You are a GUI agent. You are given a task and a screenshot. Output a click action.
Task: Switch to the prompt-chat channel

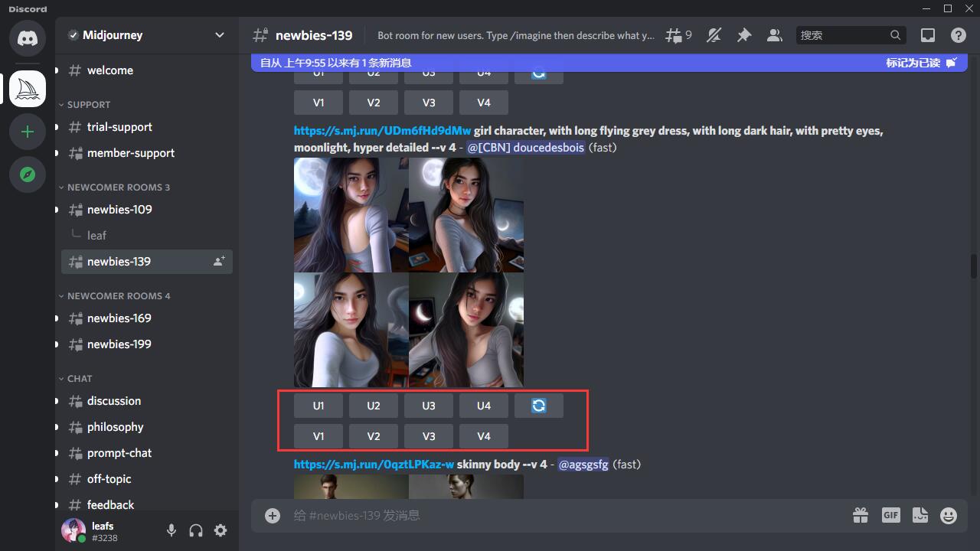(119, 453)
